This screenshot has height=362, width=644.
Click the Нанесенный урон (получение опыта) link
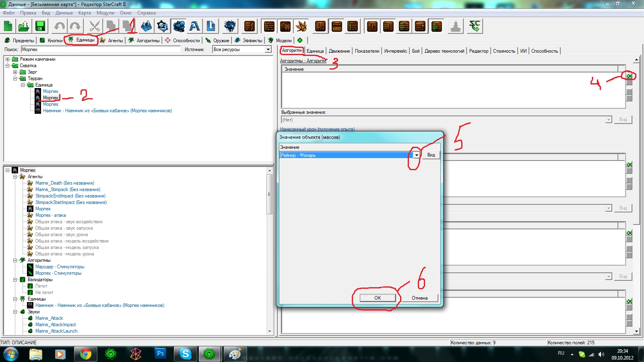pyautogui.click(x=317, y=129)
